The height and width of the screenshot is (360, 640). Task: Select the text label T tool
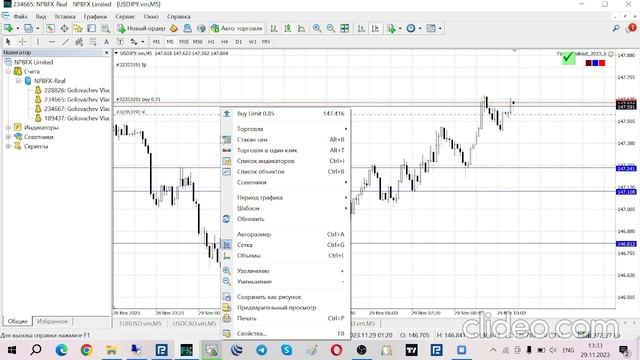(120, 42)
